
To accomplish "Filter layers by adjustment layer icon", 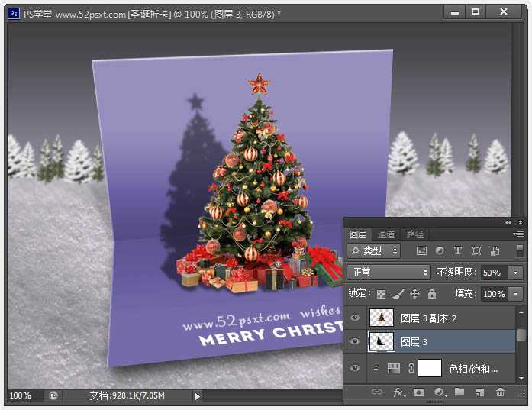I will pos(440,251).
